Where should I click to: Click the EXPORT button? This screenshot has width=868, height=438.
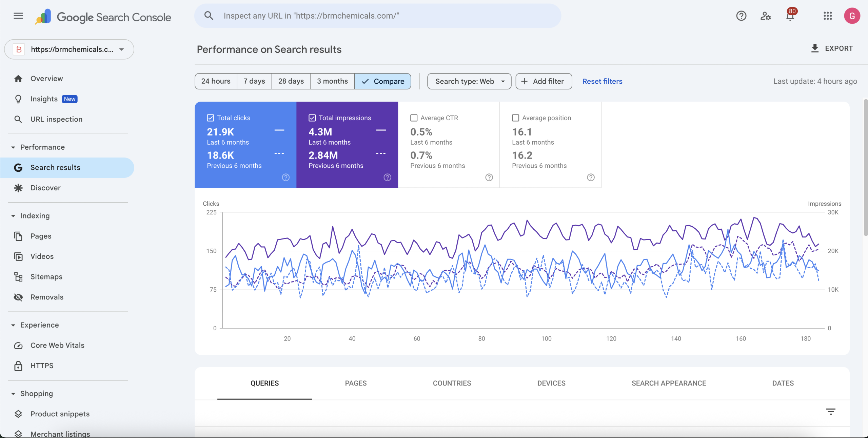pyautogui.click(x=832, y=48)
